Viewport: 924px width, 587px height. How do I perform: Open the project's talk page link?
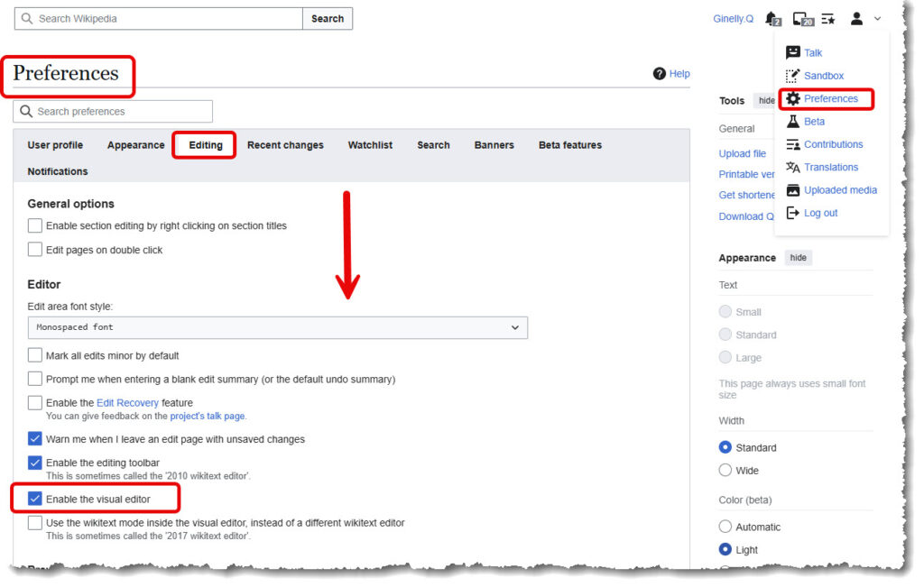click(208, 417)
